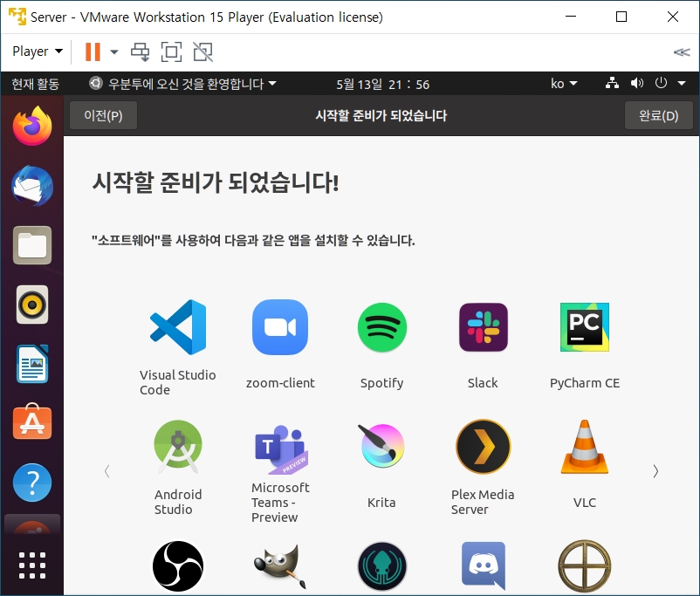The image size is (700, 596).
Task: Click the OBS Studio black circle icon
Action: click(178, 566)
